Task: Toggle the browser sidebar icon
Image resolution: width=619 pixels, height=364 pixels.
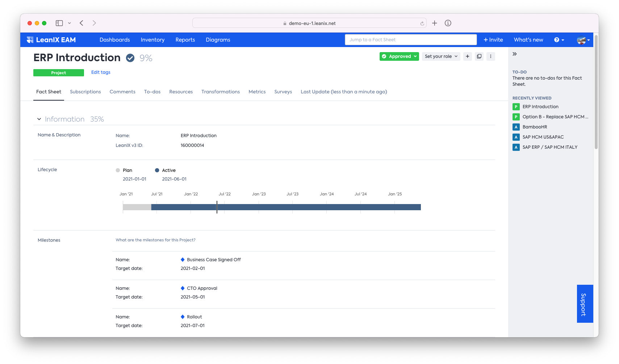Action: pos(59,23)
